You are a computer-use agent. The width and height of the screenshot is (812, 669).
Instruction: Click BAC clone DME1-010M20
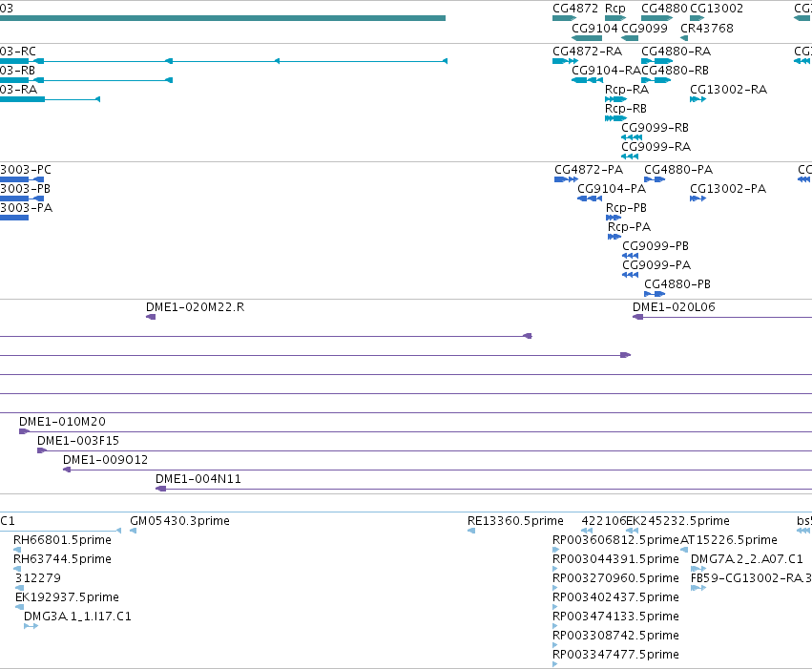coord(415,431)
